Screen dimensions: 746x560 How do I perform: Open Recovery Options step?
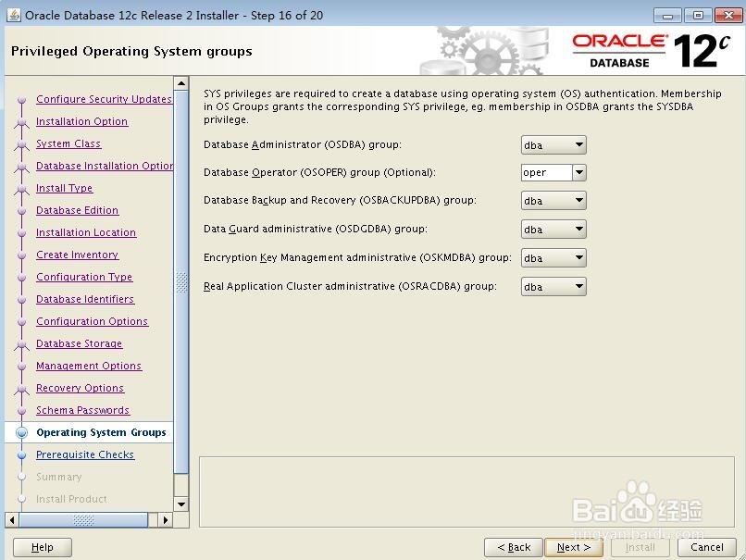point(80,388)
